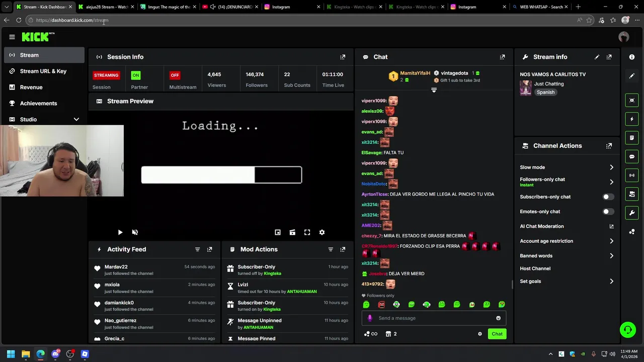Screen dimensions: 644x362
Task: Open Host Channel action
Action: tap(535, 268)
